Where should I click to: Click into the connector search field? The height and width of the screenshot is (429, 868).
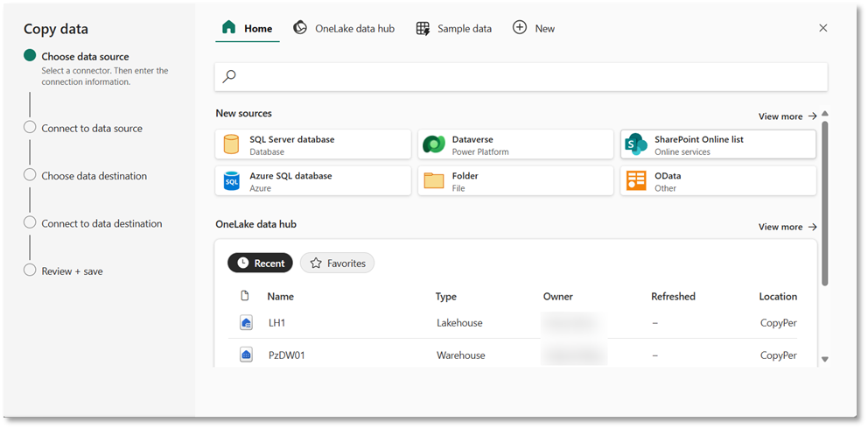point(521,76)
